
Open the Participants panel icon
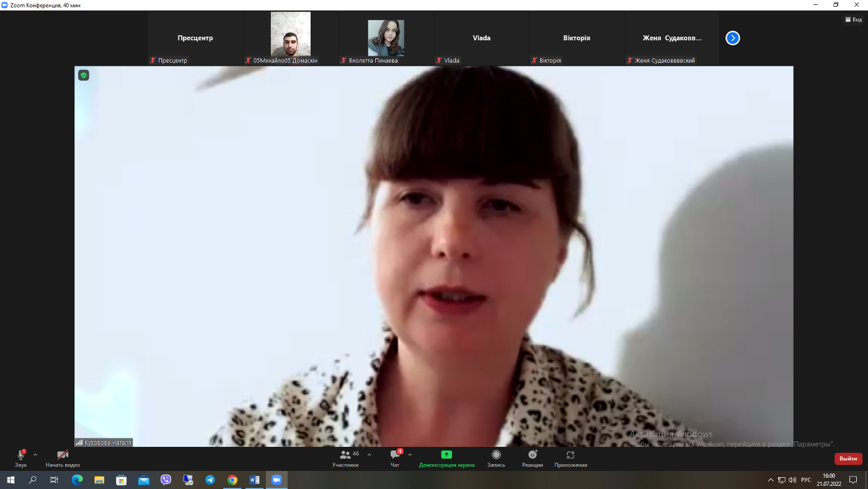click(x=345, y=455)
